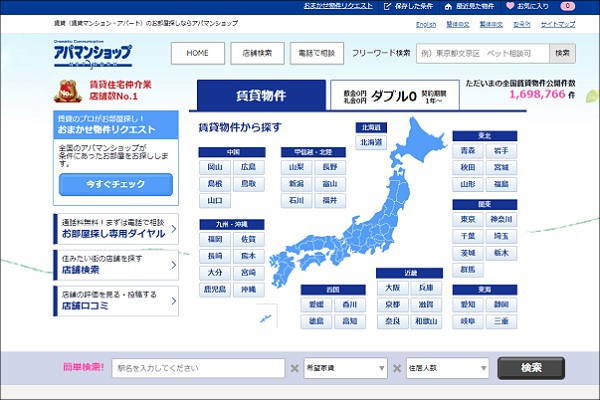Select 香川 in the 四国 group
This screenshot has height=400, width=600.
(x=350, y=305)
